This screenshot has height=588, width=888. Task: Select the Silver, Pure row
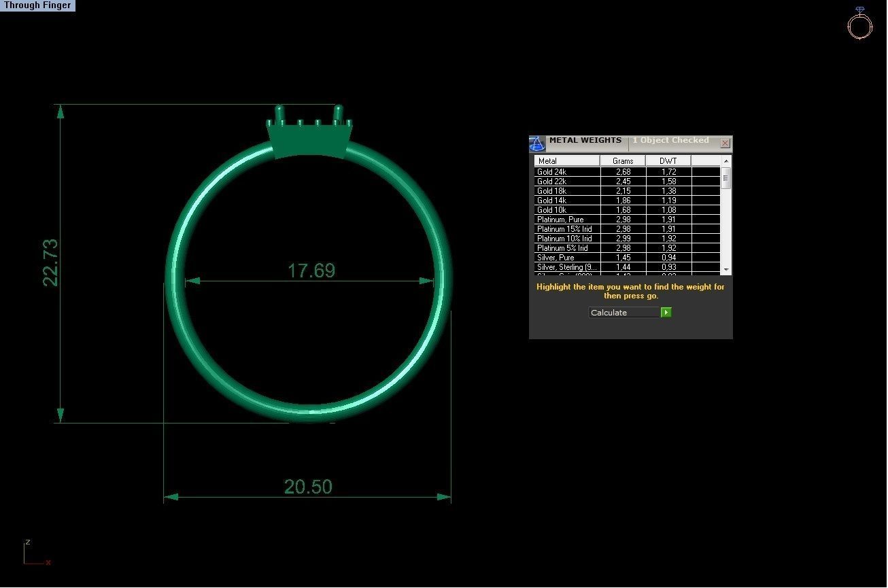tap(627, 258)
